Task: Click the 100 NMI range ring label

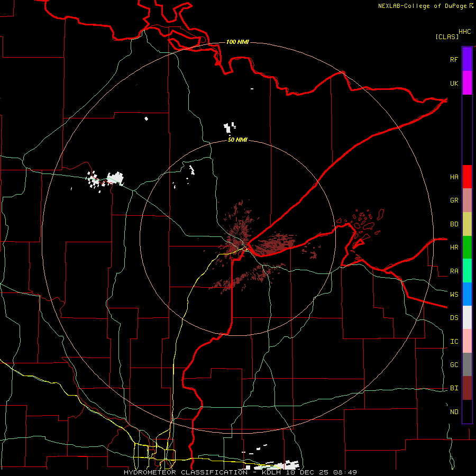Action: pyautogui.click(x=237, y=42)
